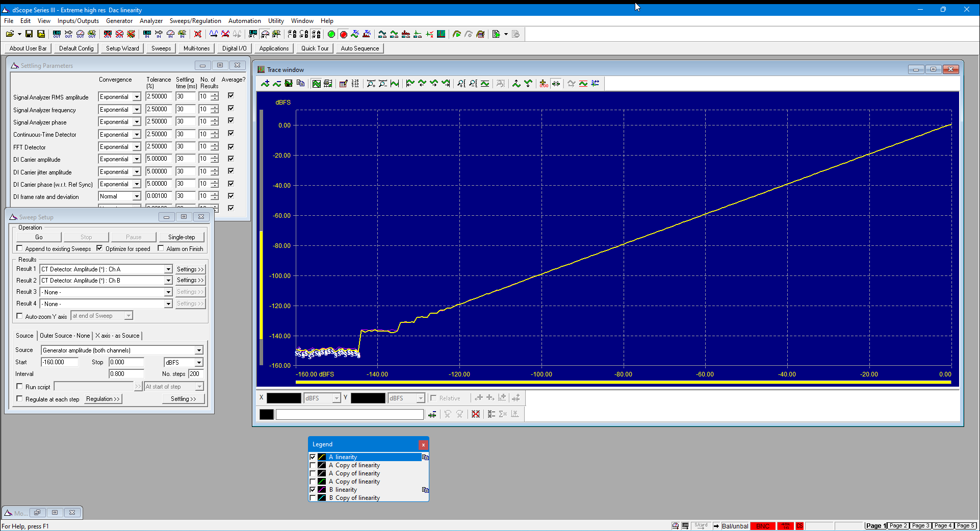Save the trace image with the Trace window icon
This screenshot has width=980, height=531.
click(289, 84)
